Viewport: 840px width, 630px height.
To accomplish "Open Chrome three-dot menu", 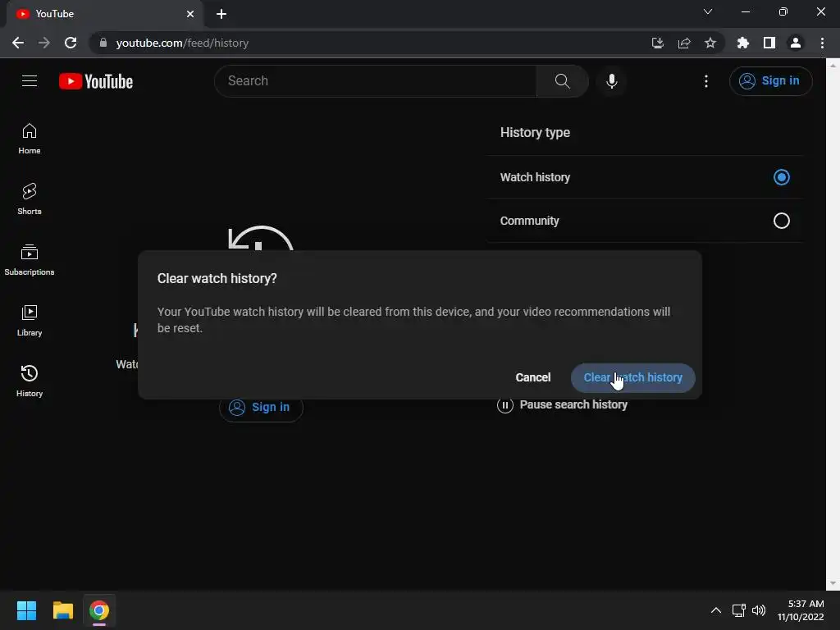I will pyautogui.click(x=822, y=43).
